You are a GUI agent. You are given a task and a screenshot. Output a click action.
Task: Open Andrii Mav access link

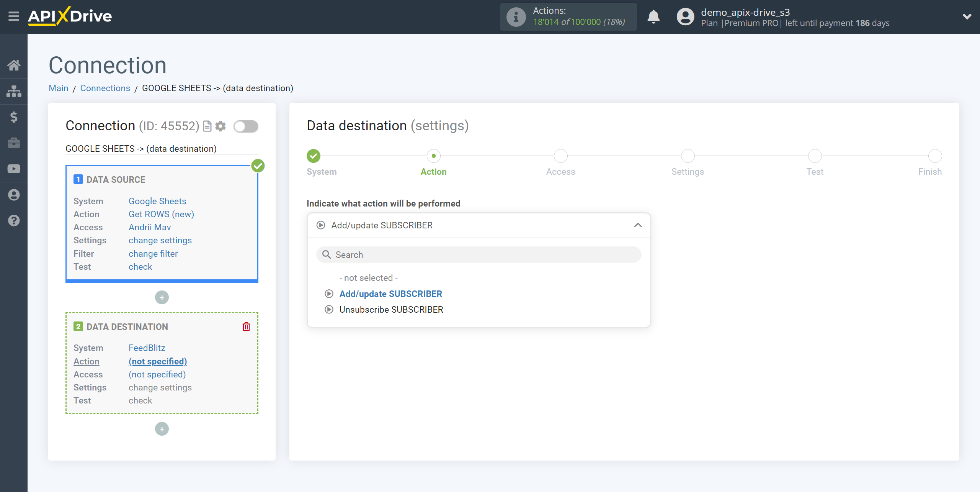point(150,227)
